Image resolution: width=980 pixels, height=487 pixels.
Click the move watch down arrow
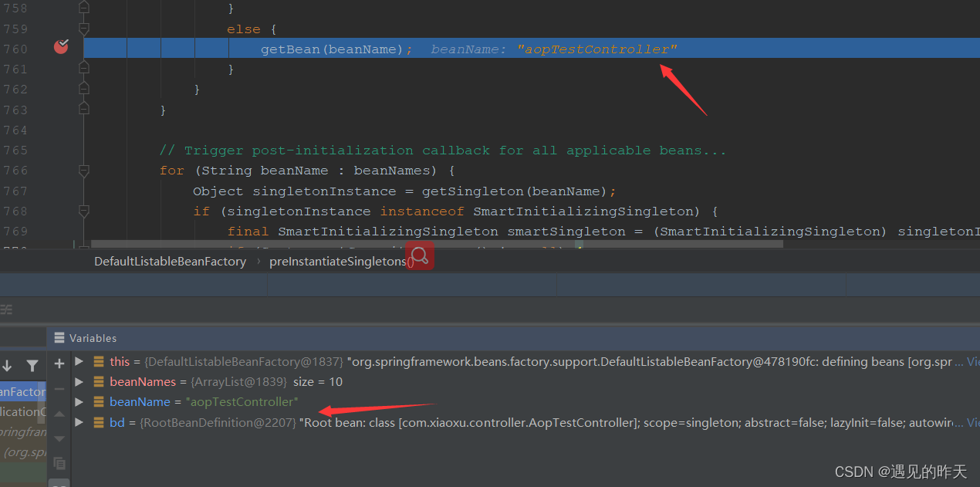pyautogui.click(x=59, y=438)
